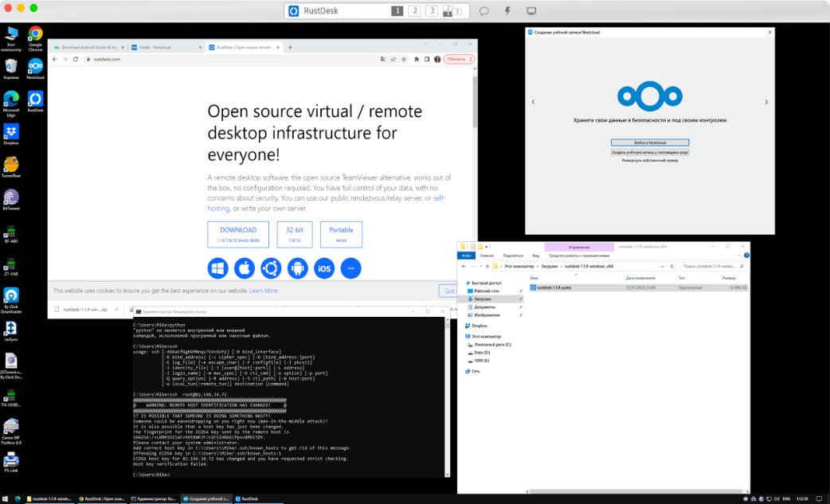The height and width of the screenshot is (504, 830).
Task: Click the RustDesk chat bubble toolbar icon
Action: click(484, 11)
